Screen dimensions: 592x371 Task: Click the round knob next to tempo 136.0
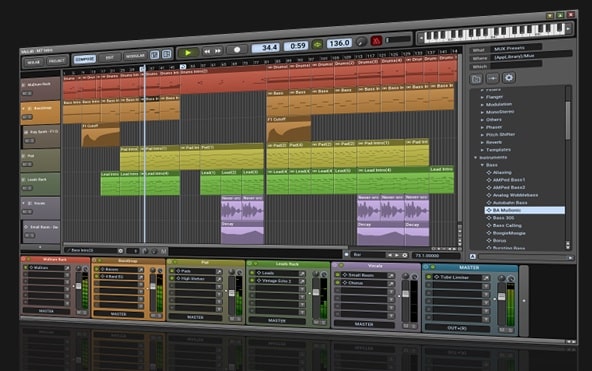[361, 42]
